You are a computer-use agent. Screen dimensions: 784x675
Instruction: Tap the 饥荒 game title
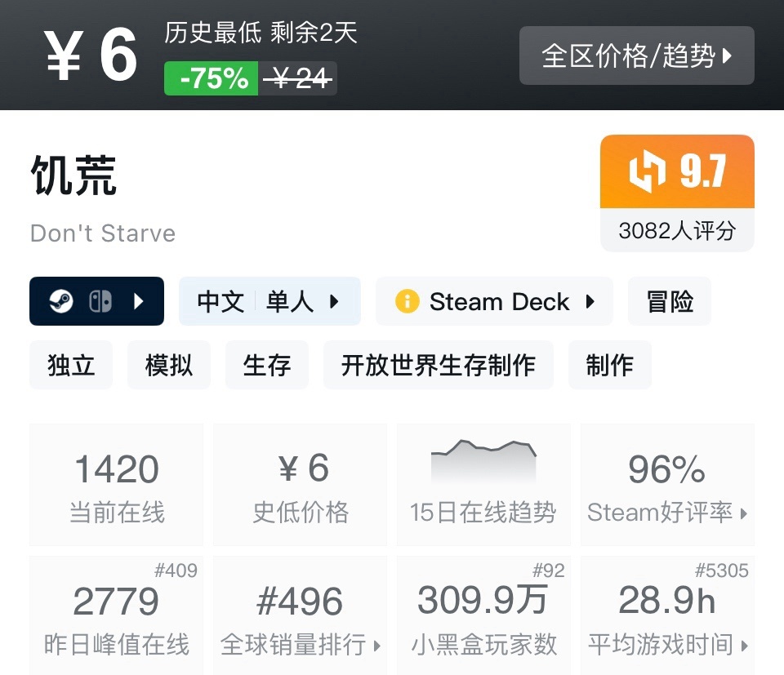pos(73,175)
